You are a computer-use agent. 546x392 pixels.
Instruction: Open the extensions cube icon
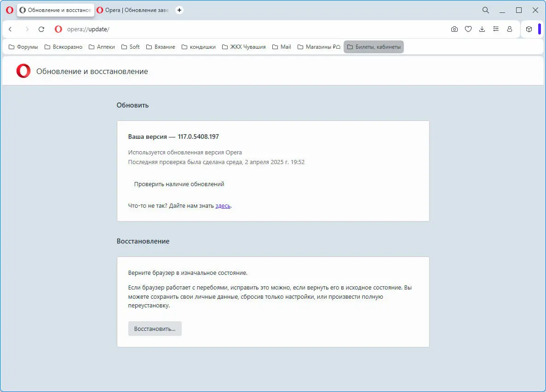point(529,29)
